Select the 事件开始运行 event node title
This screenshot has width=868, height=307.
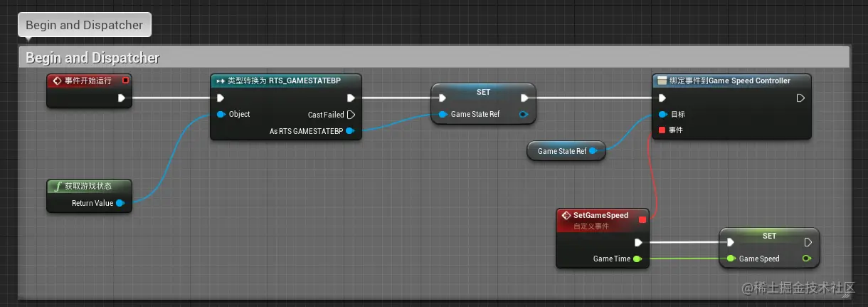coord(88,80)
